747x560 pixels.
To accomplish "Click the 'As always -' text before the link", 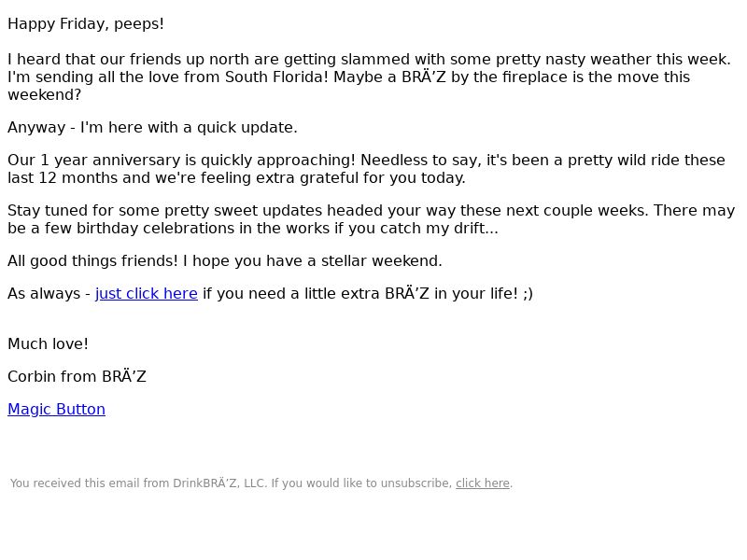I will pos(49,294).
